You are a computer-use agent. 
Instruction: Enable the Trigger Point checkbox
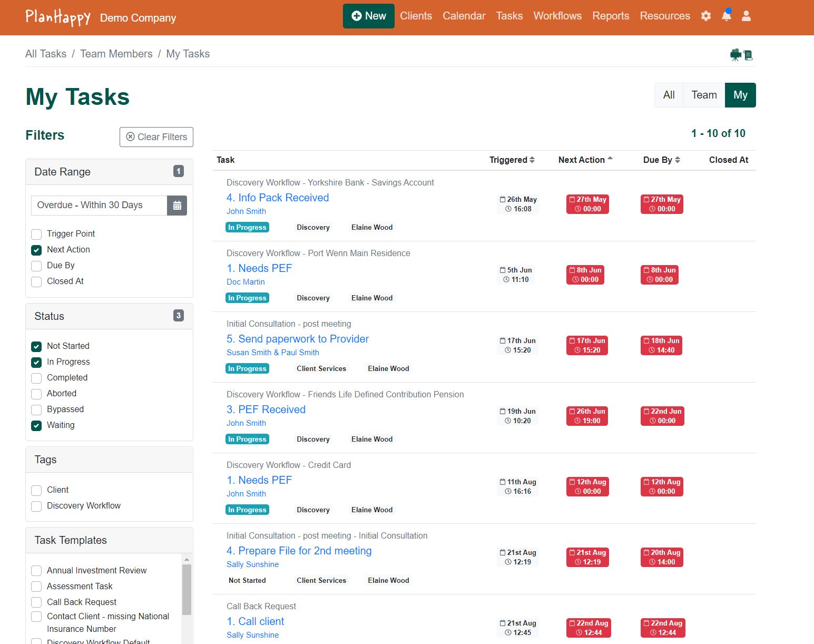coord(36,234)
